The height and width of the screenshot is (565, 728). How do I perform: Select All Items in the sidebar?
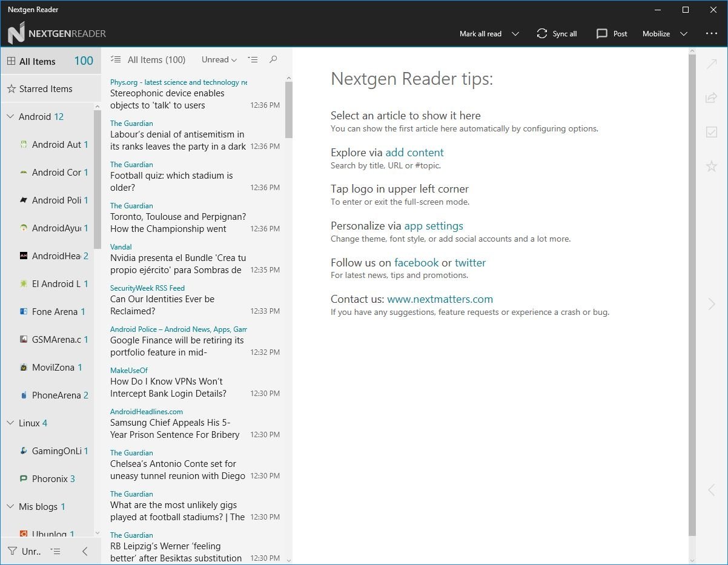coord(50,61)
